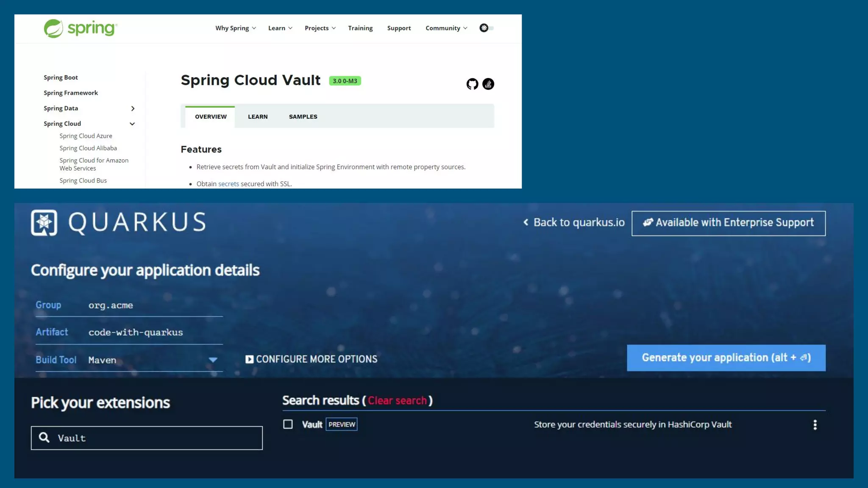Switch to the LEARN tab

[258, 116]
